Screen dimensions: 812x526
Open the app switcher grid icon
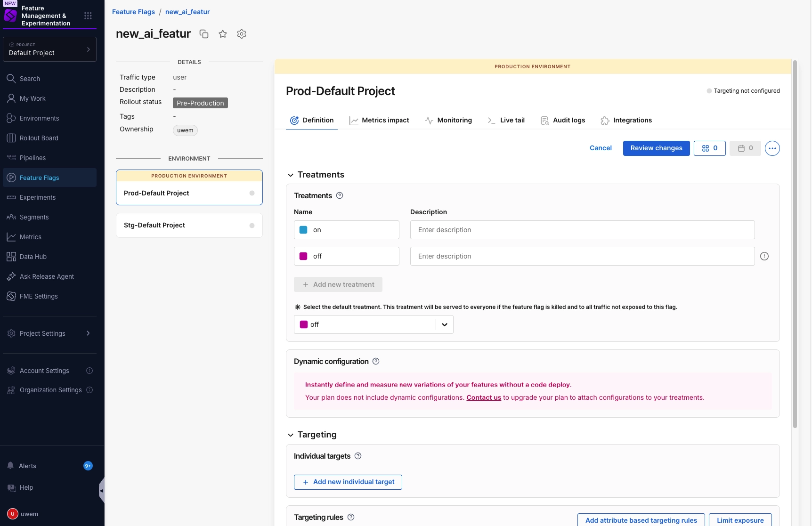88,16
